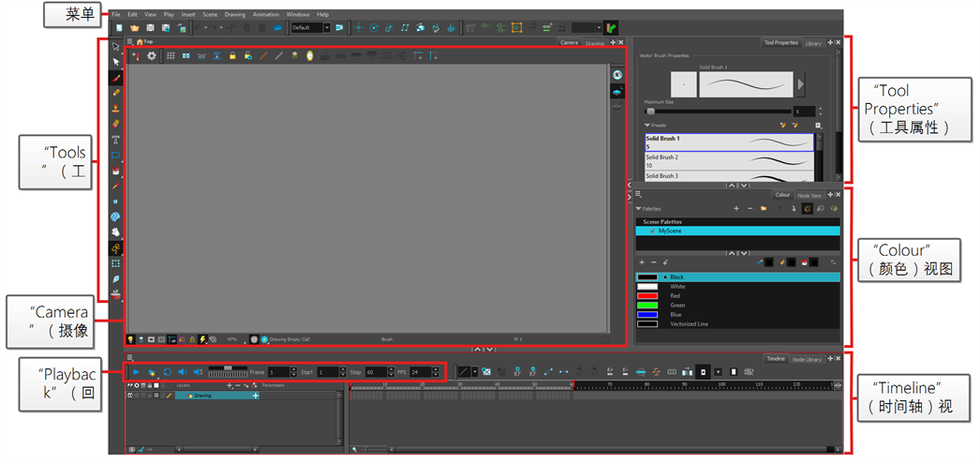Click the Play button in Playback toolbar

click(136, 371)
